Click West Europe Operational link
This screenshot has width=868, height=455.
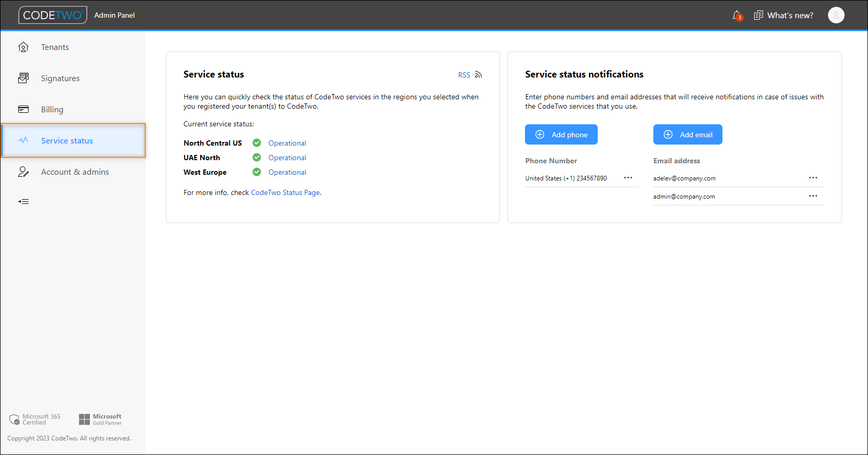click(x=287, y=172)
